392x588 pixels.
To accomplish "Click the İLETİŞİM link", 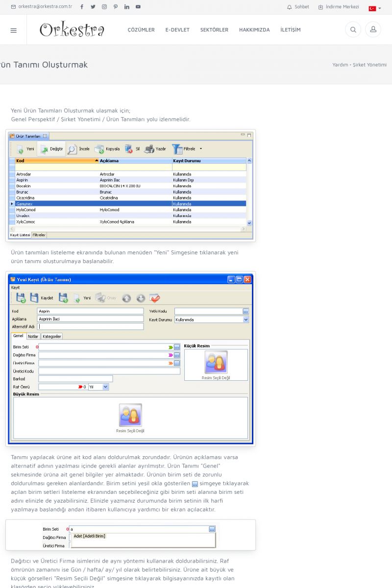I will click(x=291, y=30).
